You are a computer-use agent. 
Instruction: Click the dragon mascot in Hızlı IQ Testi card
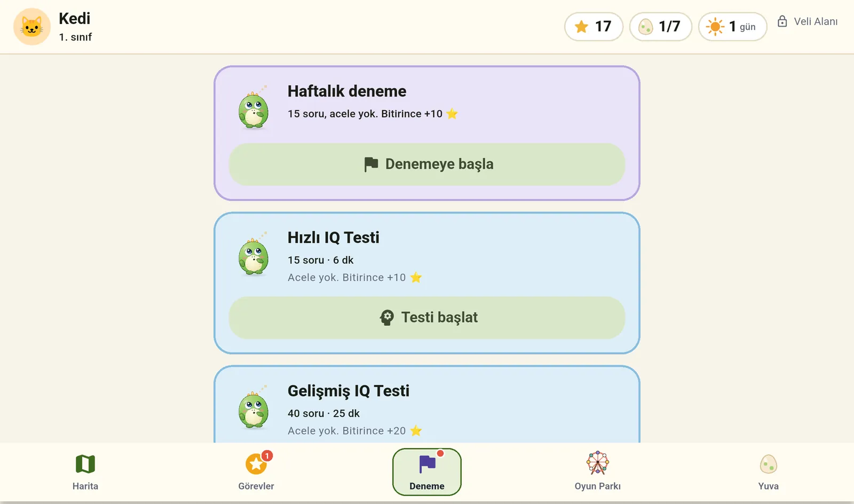pyautogui.click(x=254, y=255)
